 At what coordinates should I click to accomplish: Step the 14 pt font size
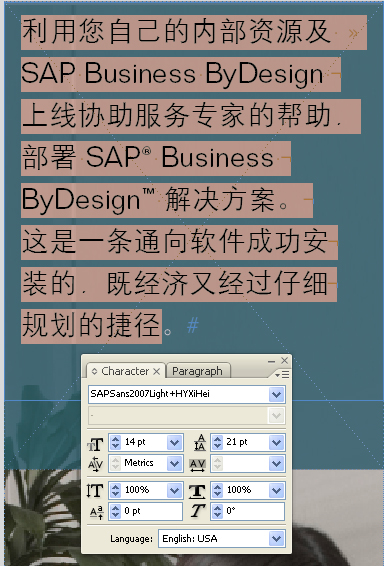click(115, 443)
